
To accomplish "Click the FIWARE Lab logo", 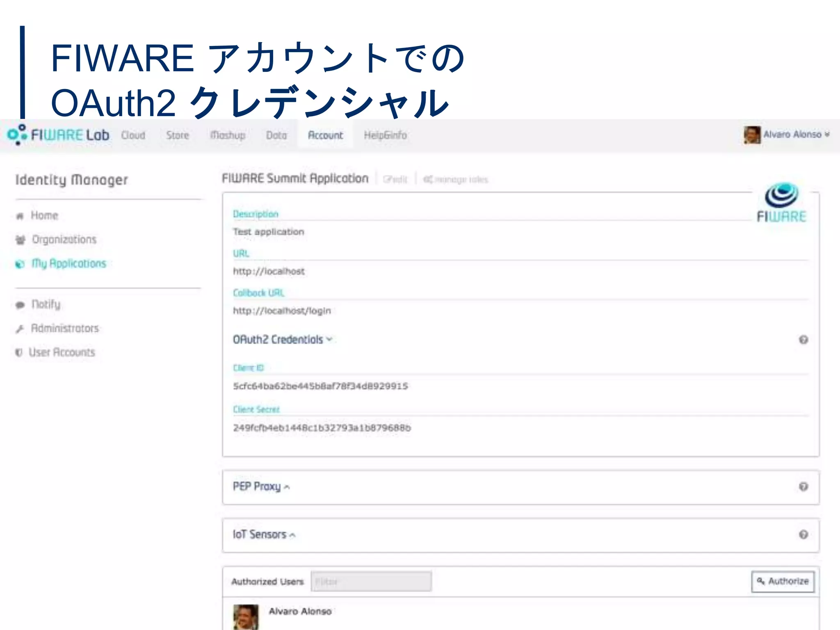I will point(58,135).
